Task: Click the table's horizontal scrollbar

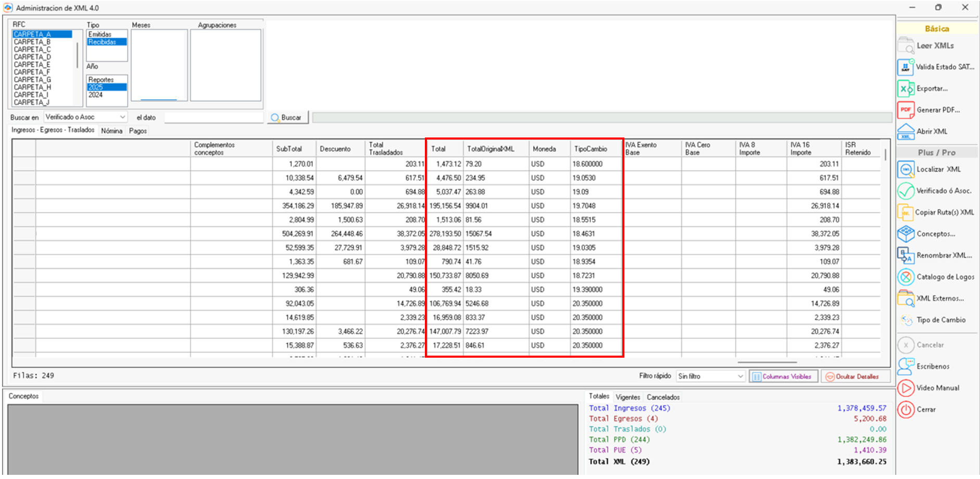Action: click(767, 362)
